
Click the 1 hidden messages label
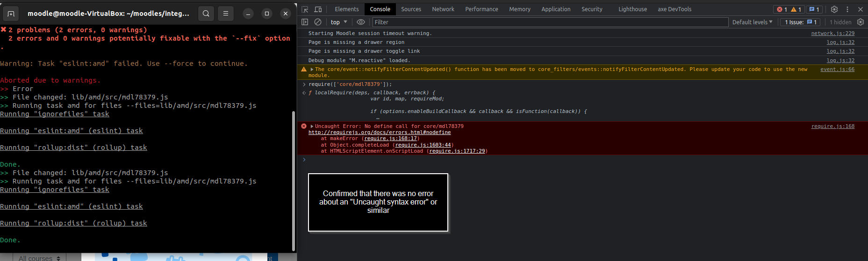(x=840, y=22)
